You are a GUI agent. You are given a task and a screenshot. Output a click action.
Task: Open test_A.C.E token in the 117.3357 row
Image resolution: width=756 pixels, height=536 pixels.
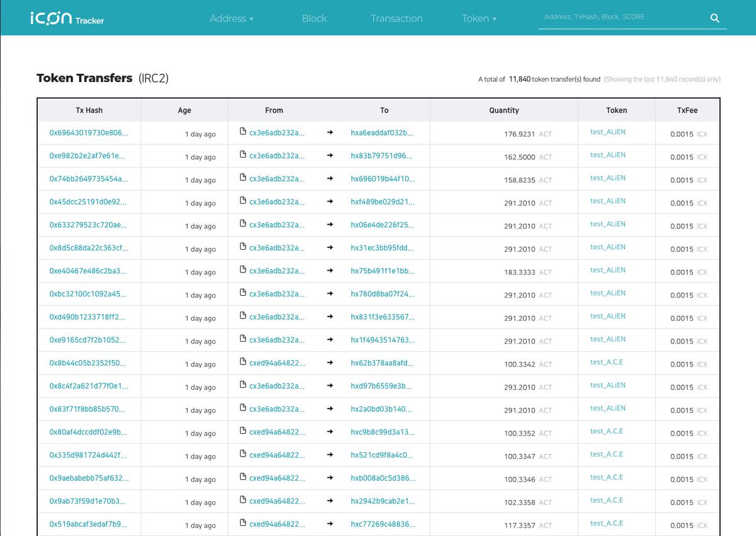[607, 523]
